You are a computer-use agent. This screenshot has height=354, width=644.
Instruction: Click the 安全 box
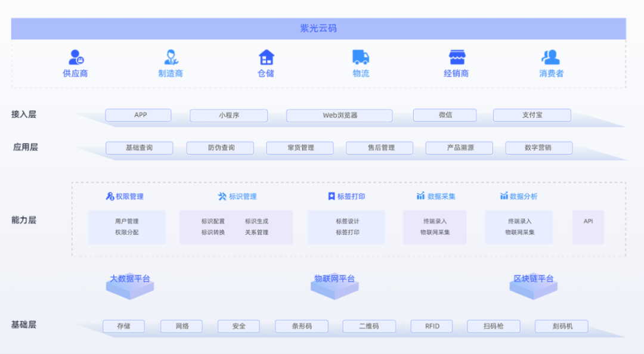click(x=239, y=326)
